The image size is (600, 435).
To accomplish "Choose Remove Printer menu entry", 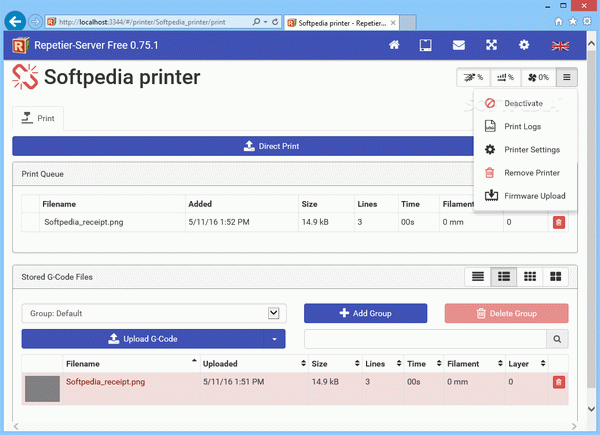I will 525,173.
